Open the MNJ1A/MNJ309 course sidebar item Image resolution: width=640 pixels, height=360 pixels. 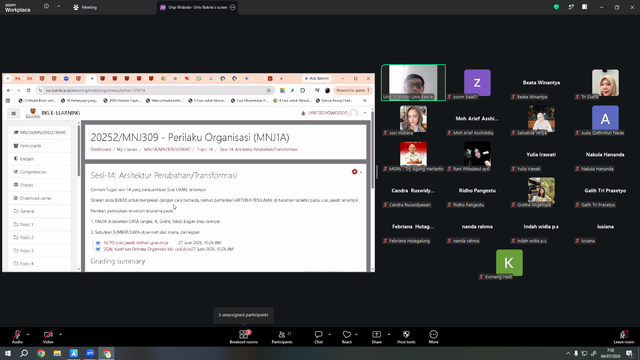(40, 133)
